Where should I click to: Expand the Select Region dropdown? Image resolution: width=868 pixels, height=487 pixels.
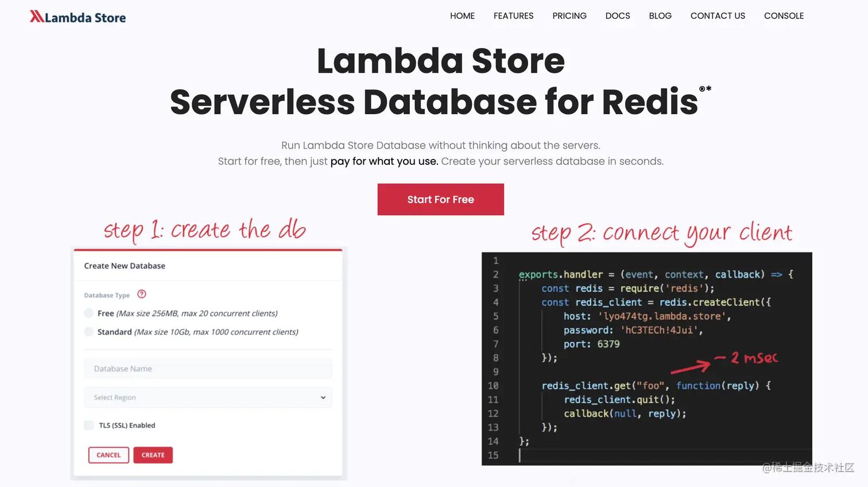pos(208,398)
